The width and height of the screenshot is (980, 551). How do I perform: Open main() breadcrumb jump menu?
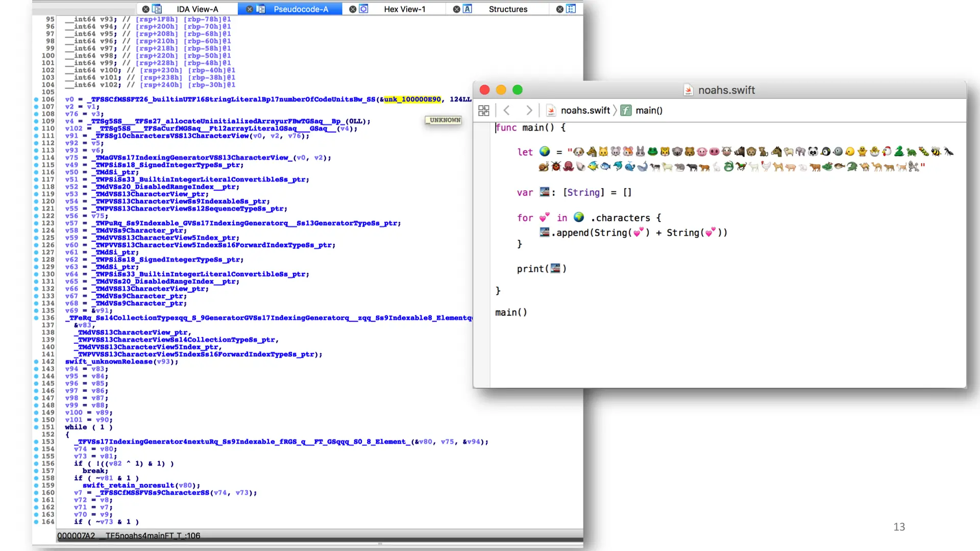tap(649, 110)
